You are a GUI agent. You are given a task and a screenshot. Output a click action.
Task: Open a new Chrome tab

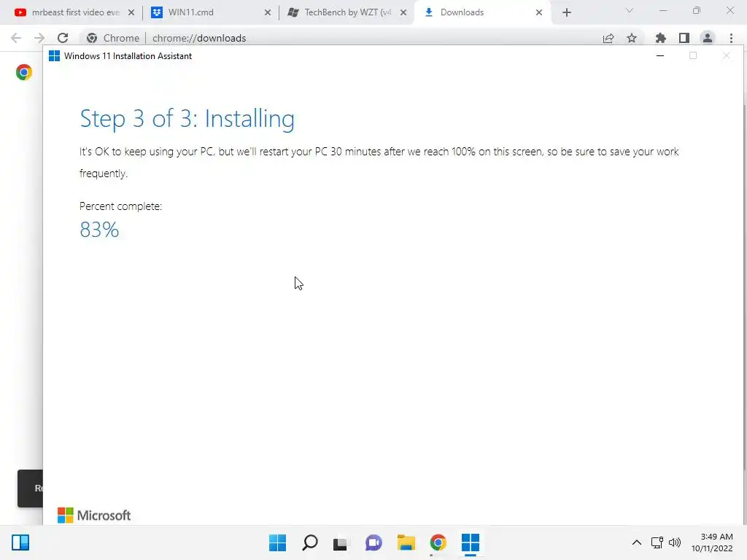pos(566,12)
